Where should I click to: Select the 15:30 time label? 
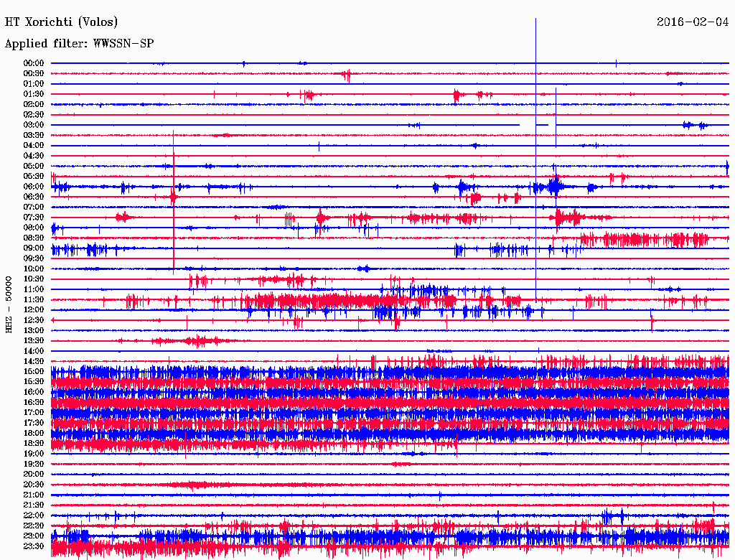[34, 381]
